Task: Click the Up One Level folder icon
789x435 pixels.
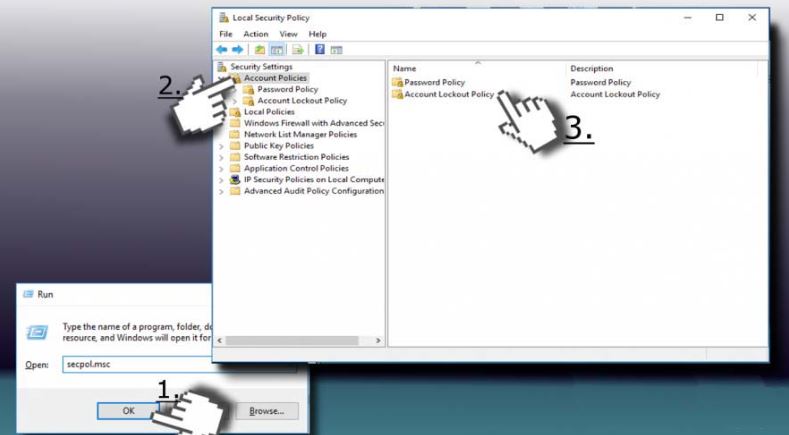Action: click(259, 48)
